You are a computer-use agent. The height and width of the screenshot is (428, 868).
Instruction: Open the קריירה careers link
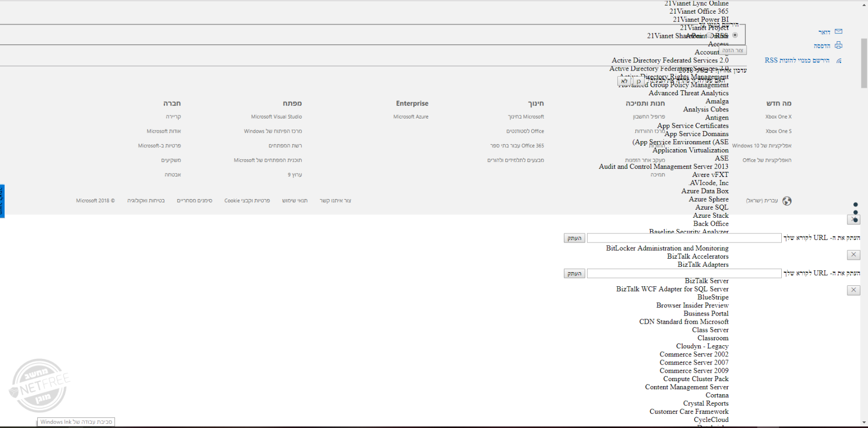click(x=173, y=117)
